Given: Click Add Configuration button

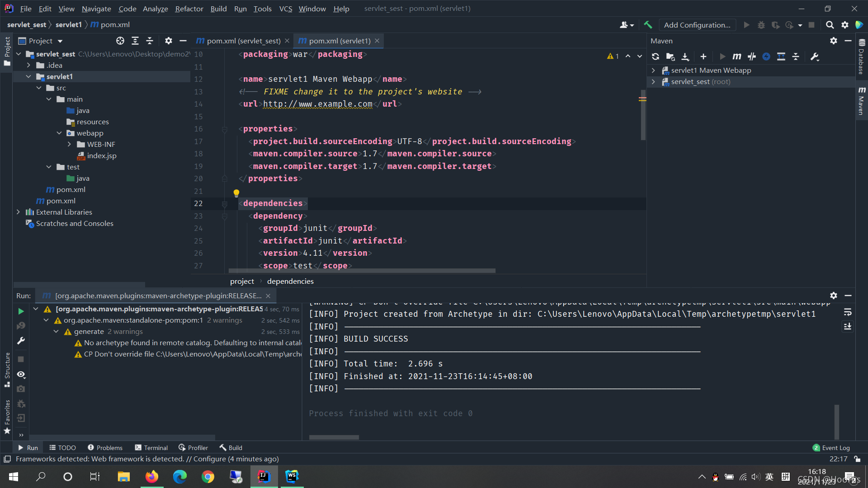Looking at the screenshot, I should (x=697, y=25).
